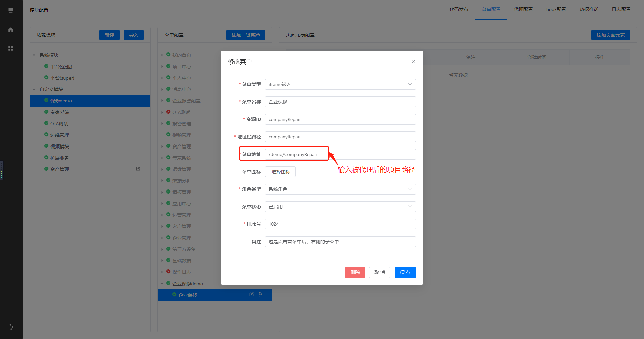Select 专家系统 in the module tree
644x339 pixels.
pos(60,112)
